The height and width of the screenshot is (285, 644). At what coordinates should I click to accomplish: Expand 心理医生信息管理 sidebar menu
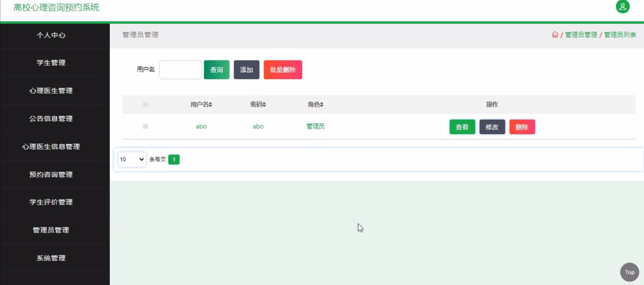(x=54, y=146)
